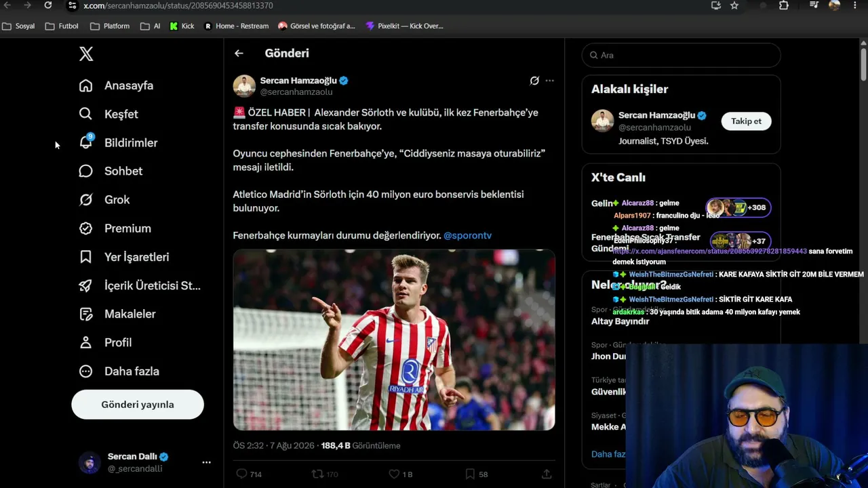The width and height of the screenshot is (868, 488).
Task: Open the live space with +308 listeners
Action: point(738,207)
